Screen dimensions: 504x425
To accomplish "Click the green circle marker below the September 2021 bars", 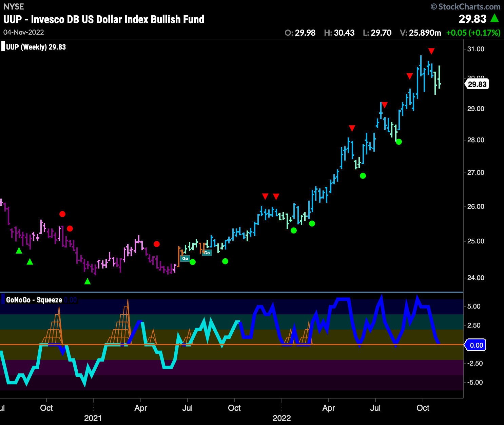I will pos(225,261).
